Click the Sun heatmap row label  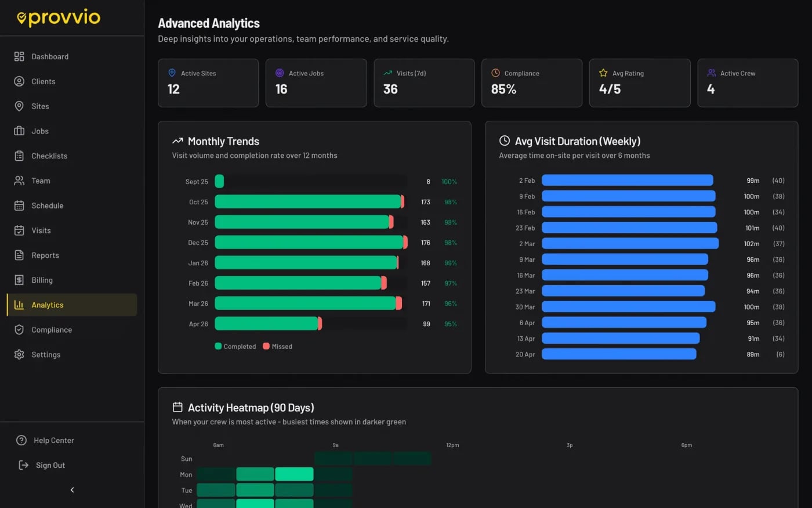pyautogui.click(x=186, y=459)
